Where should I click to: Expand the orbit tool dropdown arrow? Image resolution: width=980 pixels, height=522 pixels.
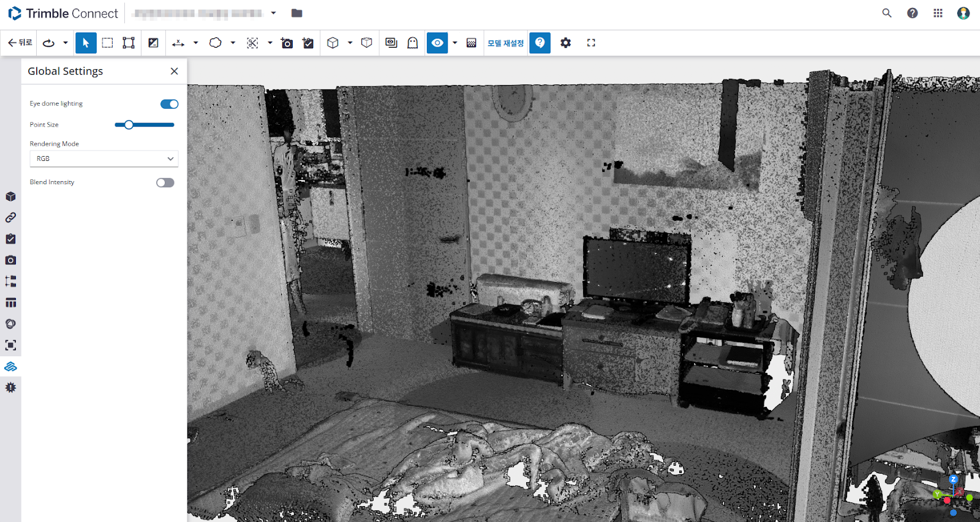[x=66, y=43]
